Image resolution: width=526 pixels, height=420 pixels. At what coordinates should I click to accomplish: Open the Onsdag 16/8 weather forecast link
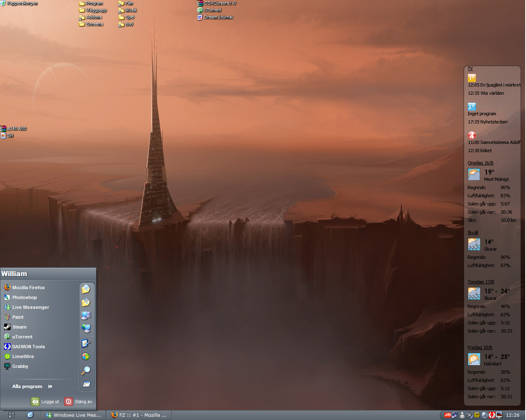pyautogui.click(x=480, y=163)
